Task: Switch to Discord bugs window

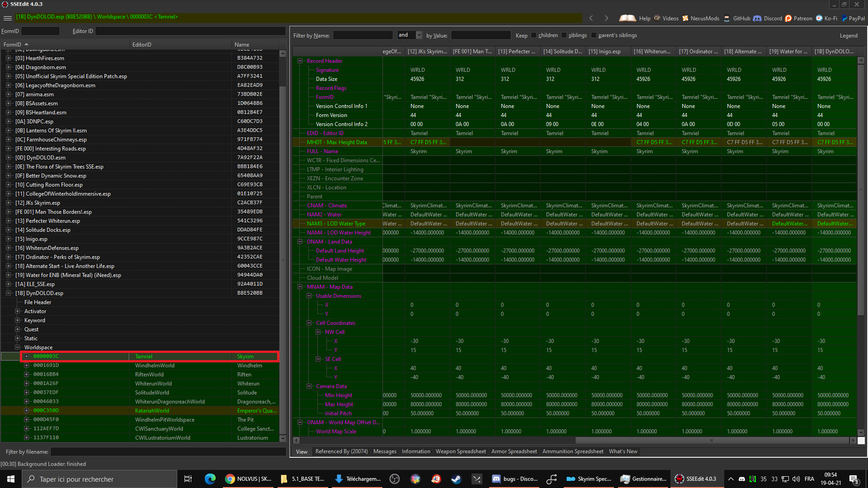Action: tap(514, 479)
